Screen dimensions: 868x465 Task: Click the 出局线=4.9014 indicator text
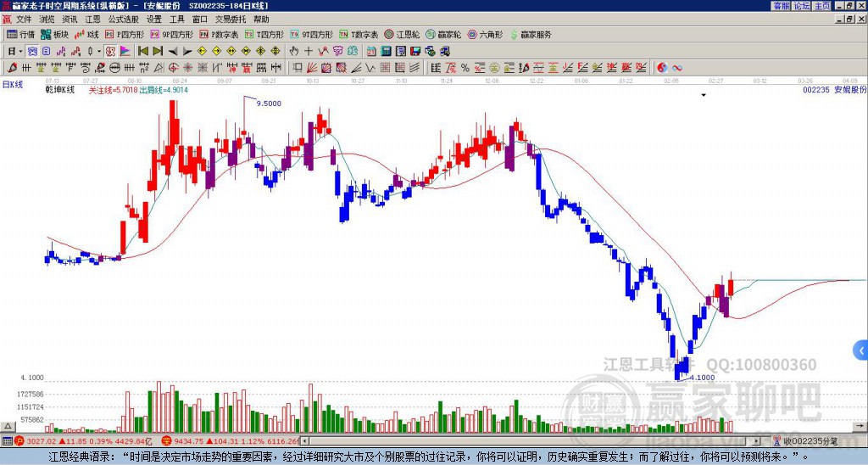point(164,90)
